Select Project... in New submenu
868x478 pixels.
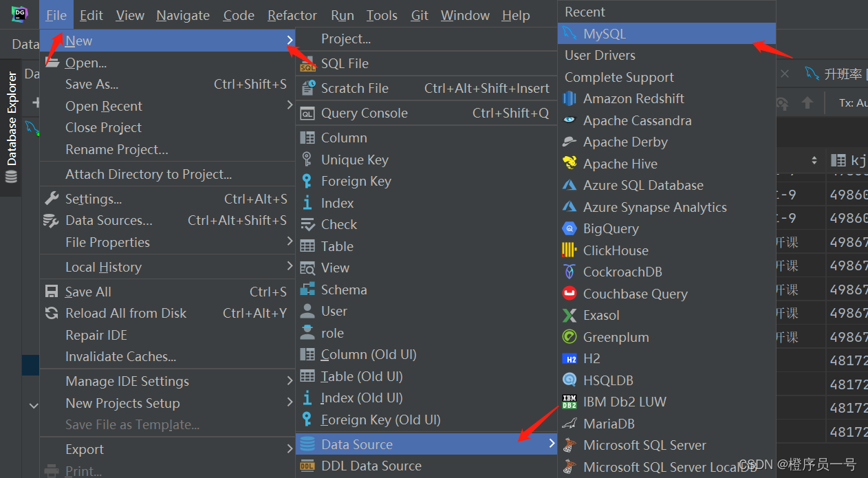click(426, 39)
